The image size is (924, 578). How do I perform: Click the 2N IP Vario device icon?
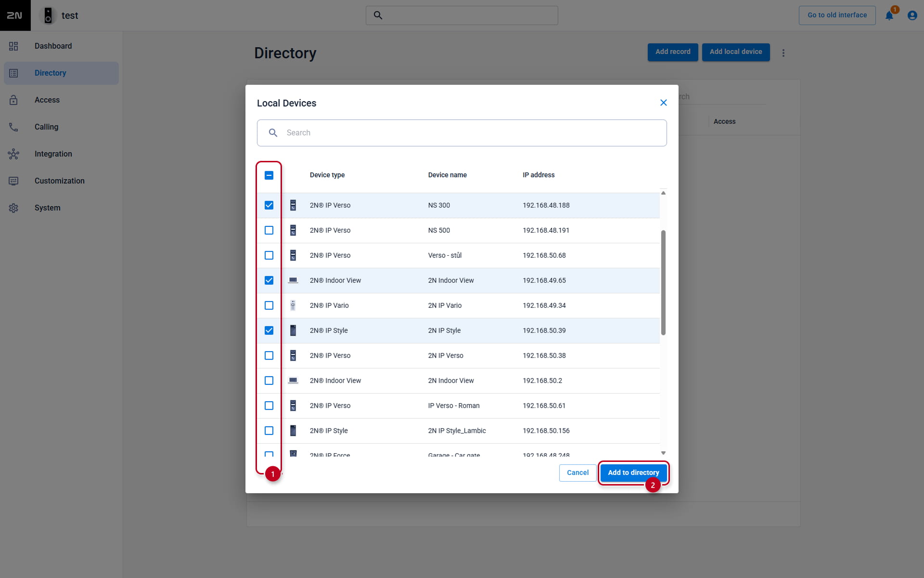(x=293, y=305)
